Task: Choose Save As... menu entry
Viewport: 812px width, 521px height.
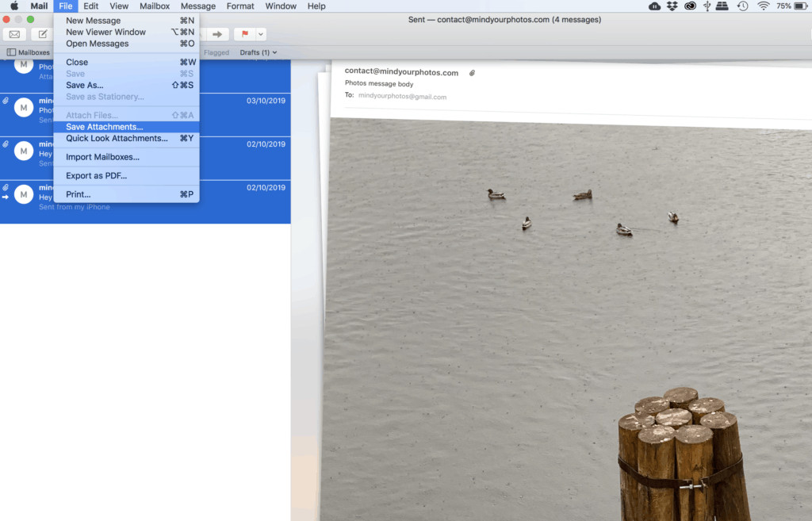Action: click(126, 85)
